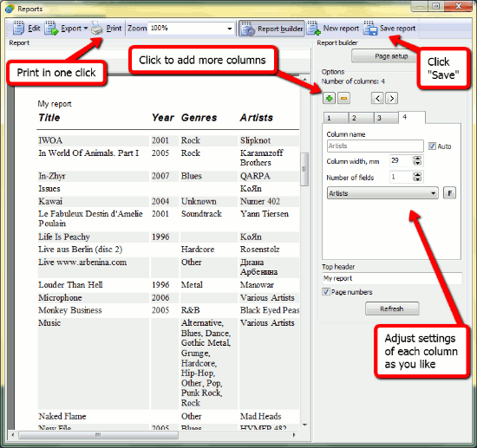Click the Black Eyed Peas cell

pos(270,310)
